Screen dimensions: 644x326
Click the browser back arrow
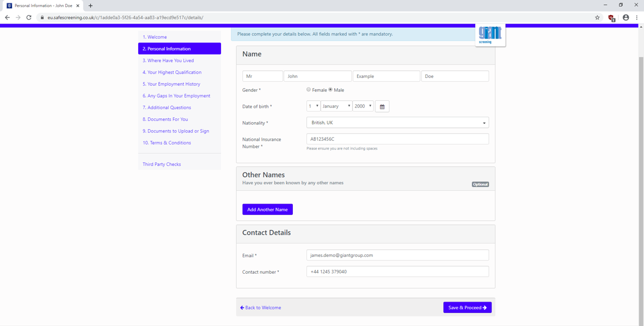pos(7,17)
